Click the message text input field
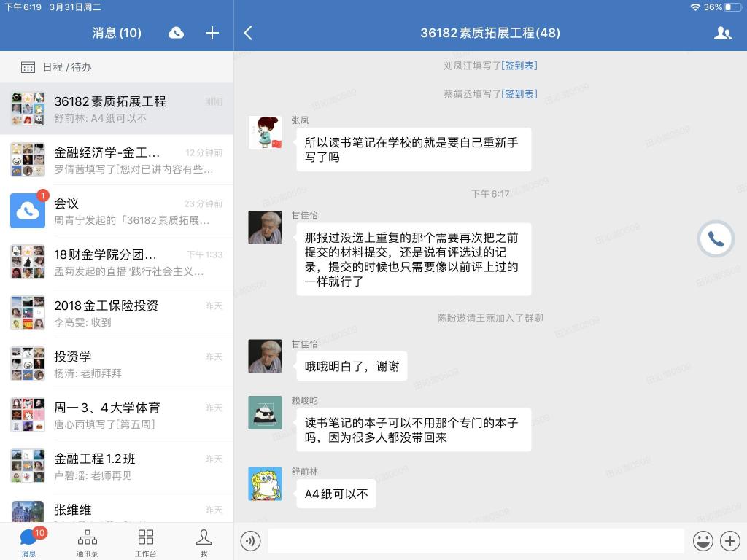The image size is (747, 560). pos(476,541)
